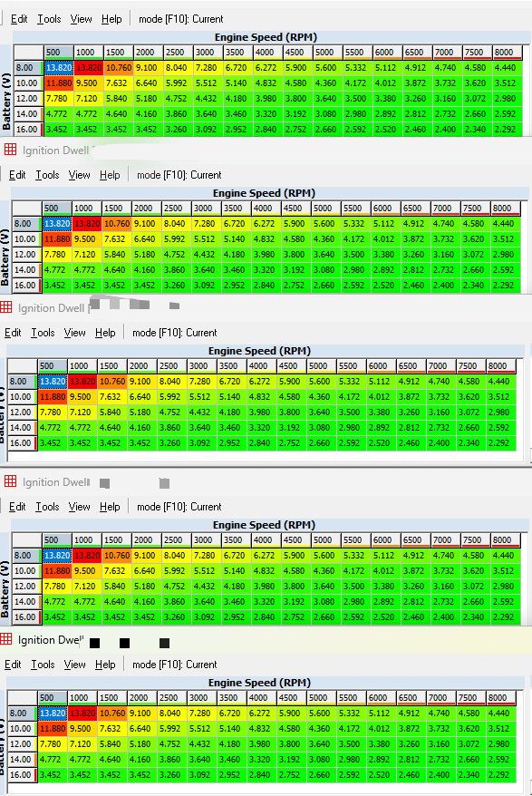
Task: Click the table grid icon beside the second window's Ignition Dwell title
Action: tap(10, 150)
